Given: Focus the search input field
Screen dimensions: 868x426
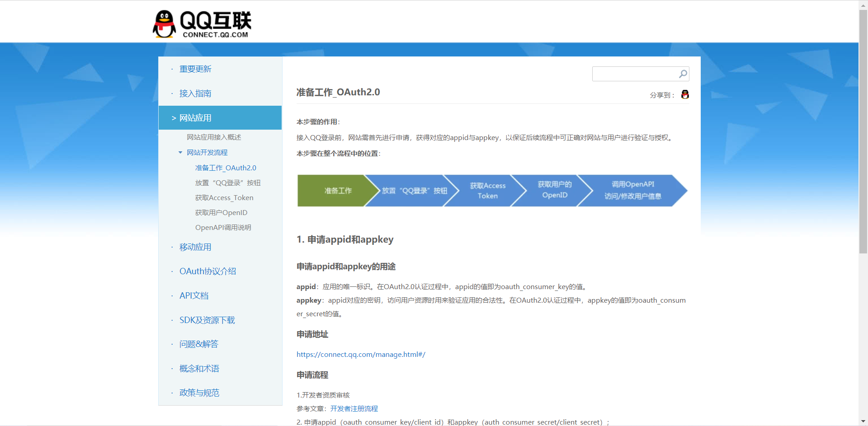Looking at the screenshot, I should (x=635, y=74).
